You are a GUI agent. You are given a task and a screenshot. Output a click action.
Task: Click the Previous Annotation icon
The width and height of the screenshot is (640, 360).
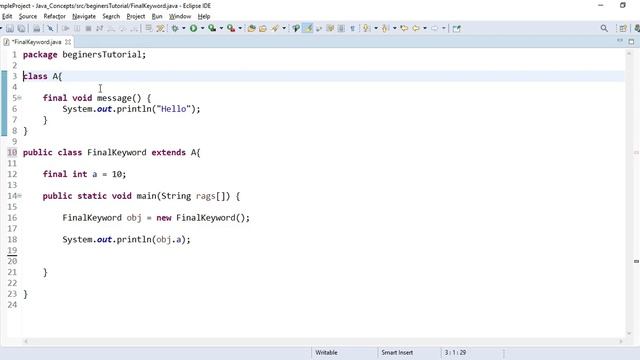tap(385, 29)
